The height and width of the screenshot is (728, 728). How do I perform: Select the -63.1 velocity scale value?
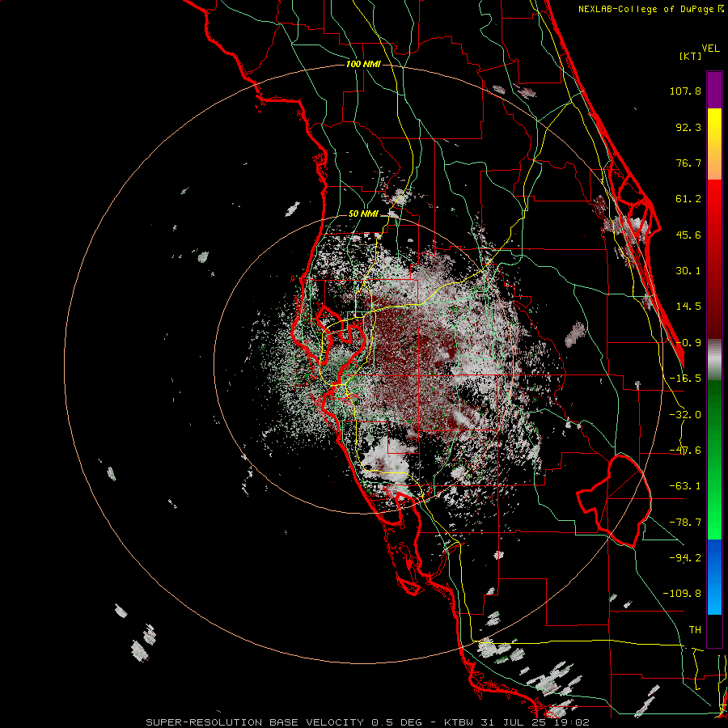click(685, 486)
